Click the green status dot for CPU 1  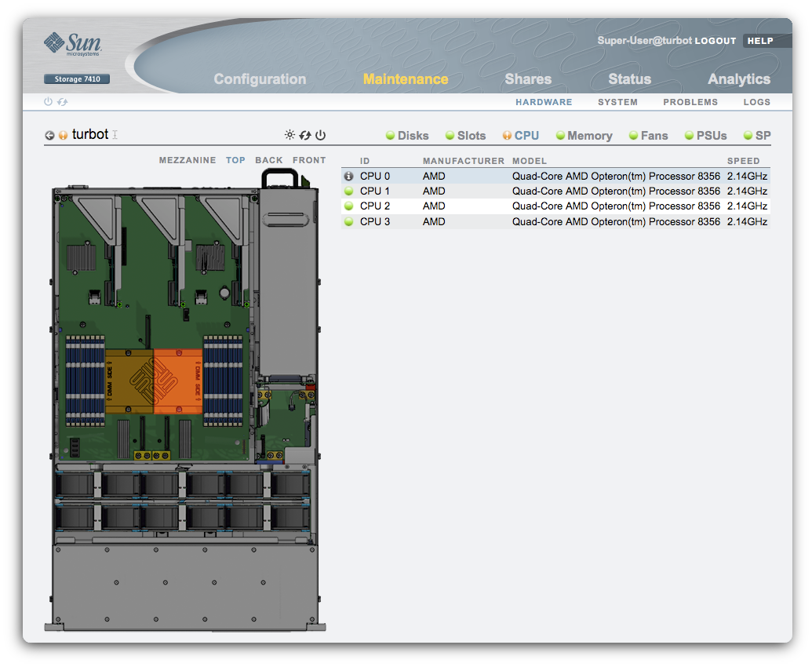pyautogui.click(x=349, y=191)
